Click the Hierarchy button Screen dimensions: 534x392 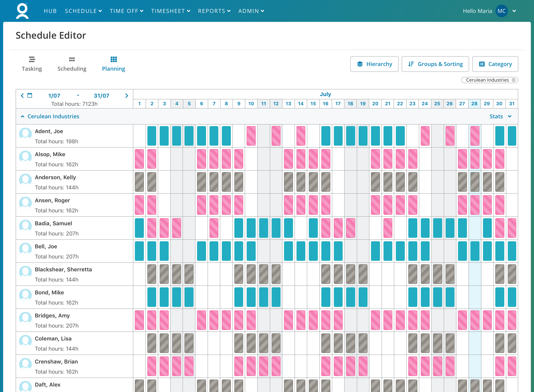pyautogui.click(x=374, y=64)
